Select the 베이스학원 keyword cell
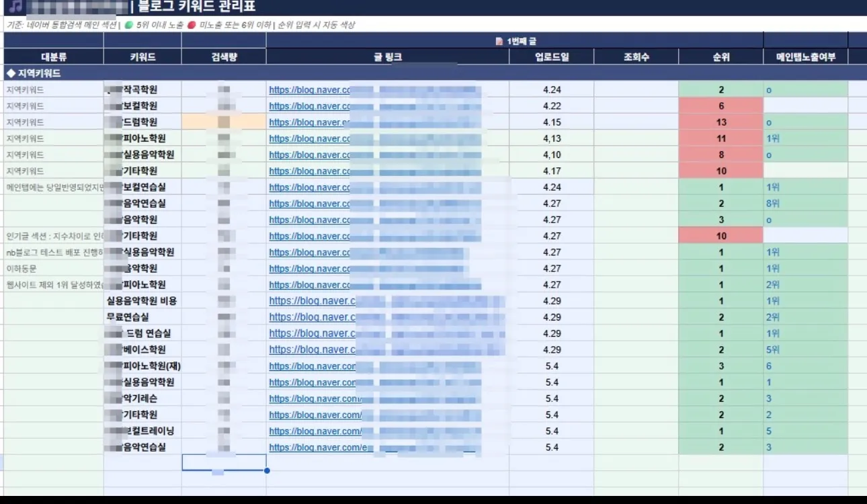 (142, 349)
